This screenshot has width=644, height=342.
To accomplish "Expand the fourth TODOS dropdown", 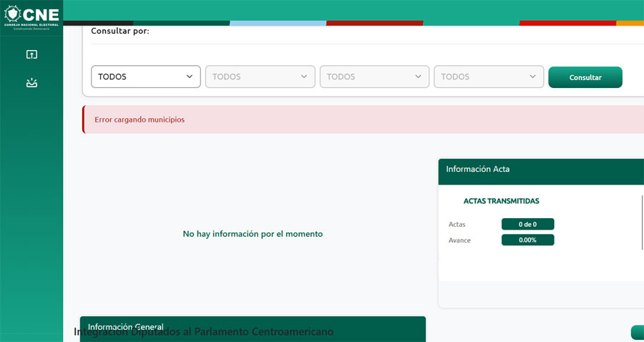I will tap(489, 77).
